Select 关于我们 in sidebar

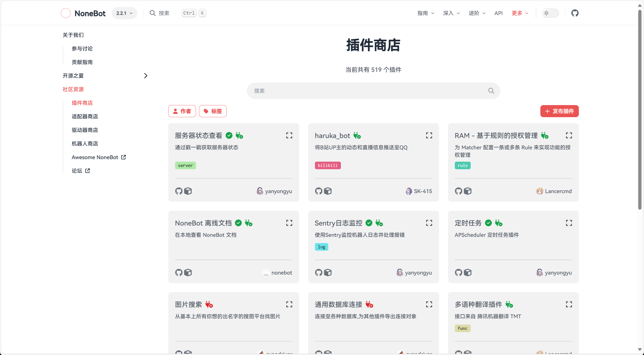coord(73,35)
